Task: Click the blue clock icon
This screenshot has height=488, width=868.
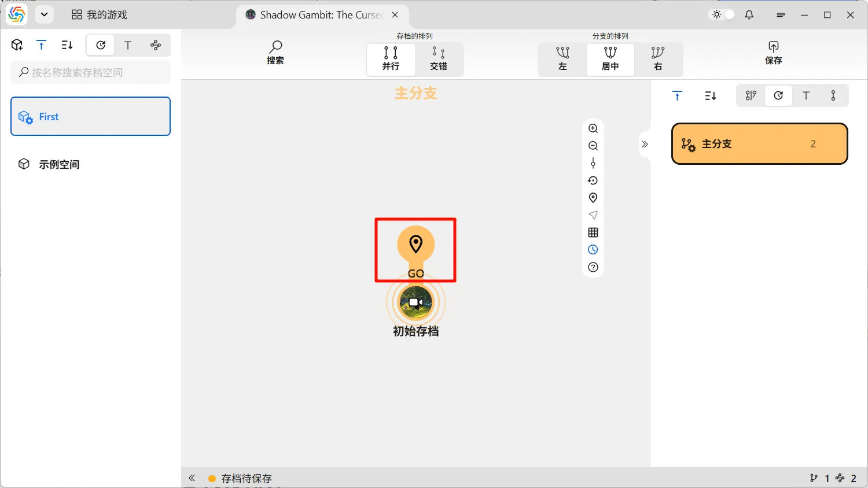Action: pyautogui.click(x=593, y=250)
